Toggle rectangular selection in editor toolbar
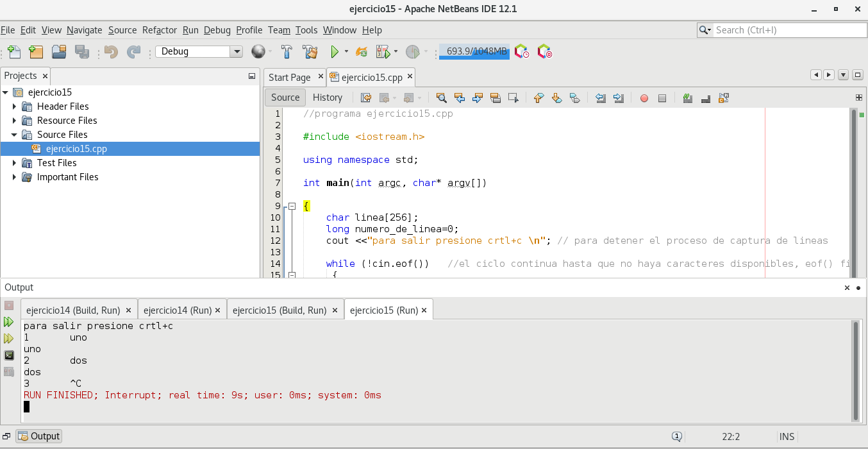The image size is (868, 449). tap(513, 98)
